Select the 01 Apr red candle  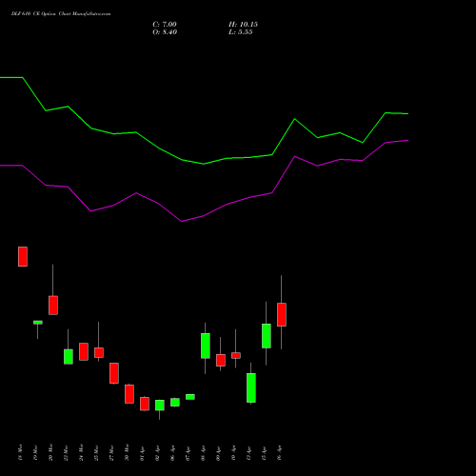(145, 404)
